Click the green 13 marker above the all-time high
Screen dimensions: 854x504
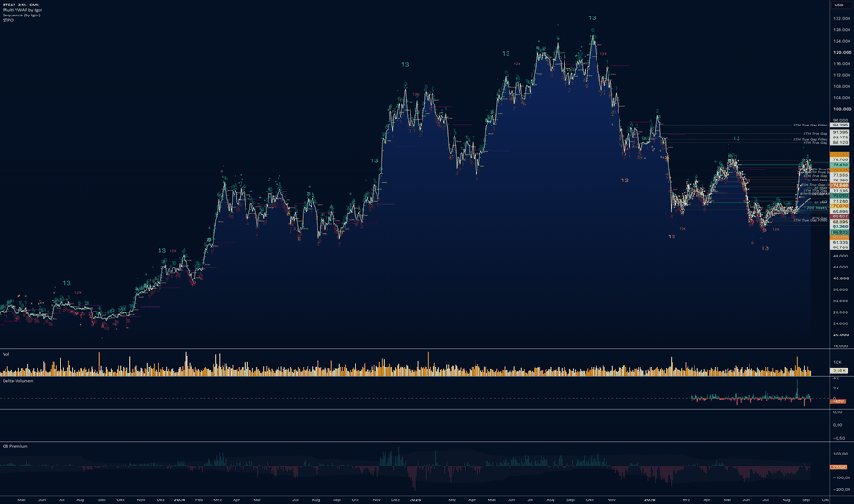(592, 18)
